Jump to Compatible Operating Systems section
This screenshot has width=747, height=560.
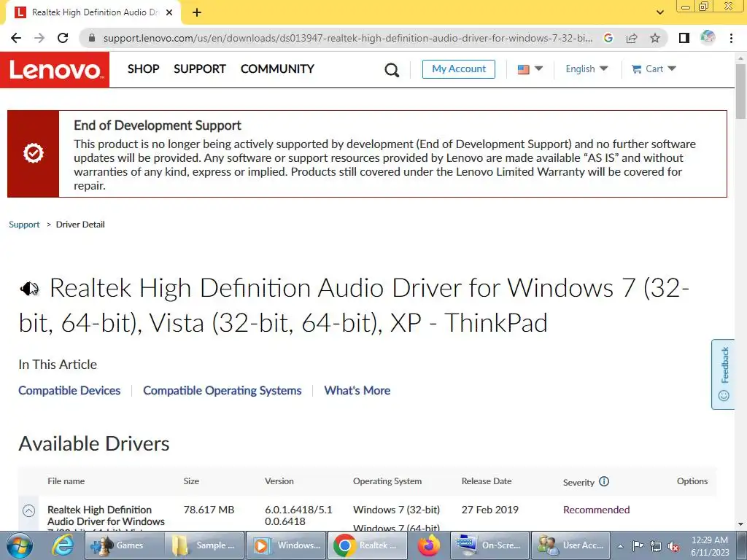click(x=222, y=391)
